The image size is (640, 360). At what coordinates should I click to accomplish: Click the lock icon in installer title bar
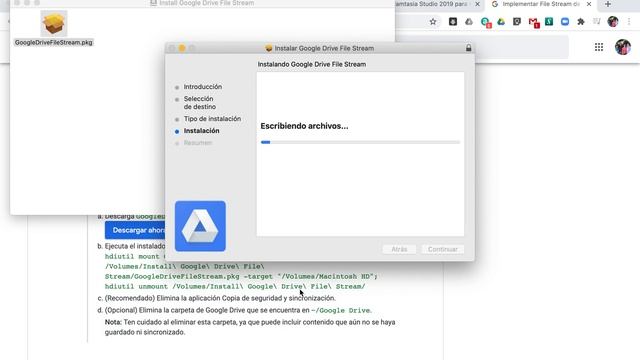(469, 48)
